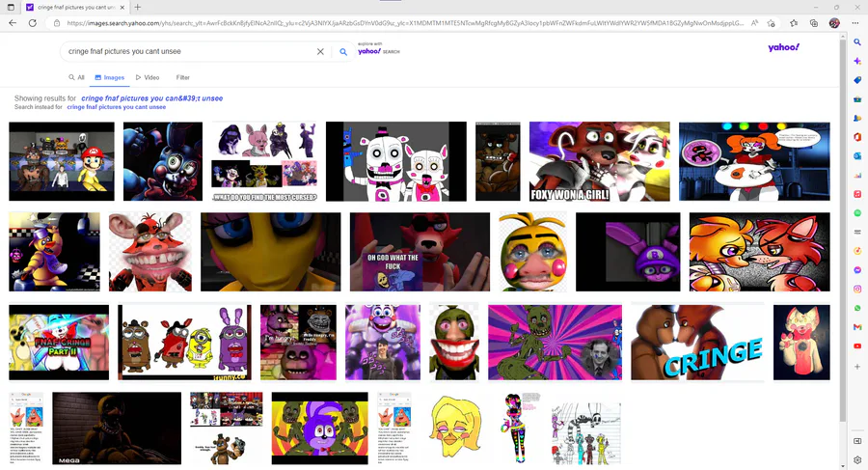The width and height of the screenshot is (868, 470).
Task: Open Copilot sparkle icon in the sidebar
Action: [x=857, y=61]
